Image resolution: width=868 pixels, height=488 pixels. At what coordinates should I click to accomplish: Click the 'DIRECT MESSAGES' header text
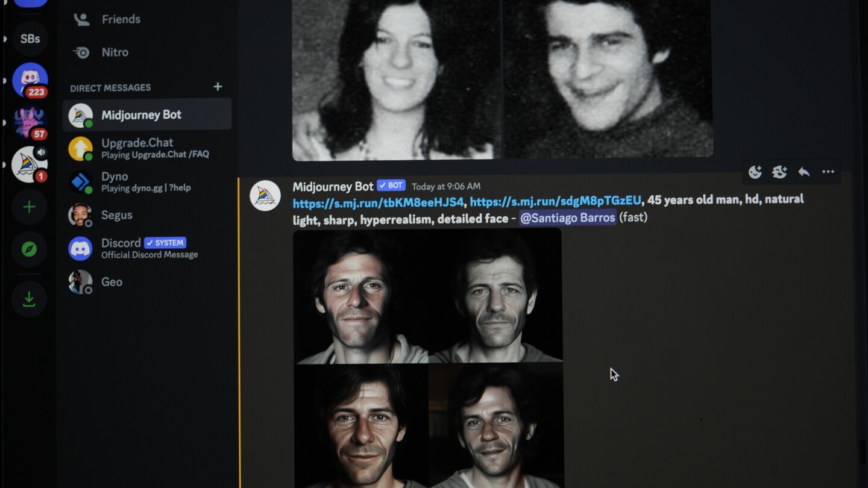110,88
